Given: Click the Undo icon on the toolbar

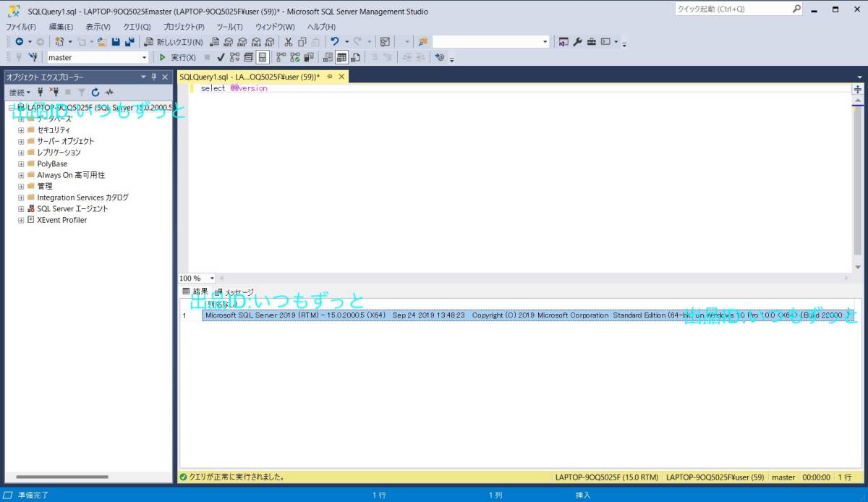Looking at the screenshot, I should click(x=335, y=41).
